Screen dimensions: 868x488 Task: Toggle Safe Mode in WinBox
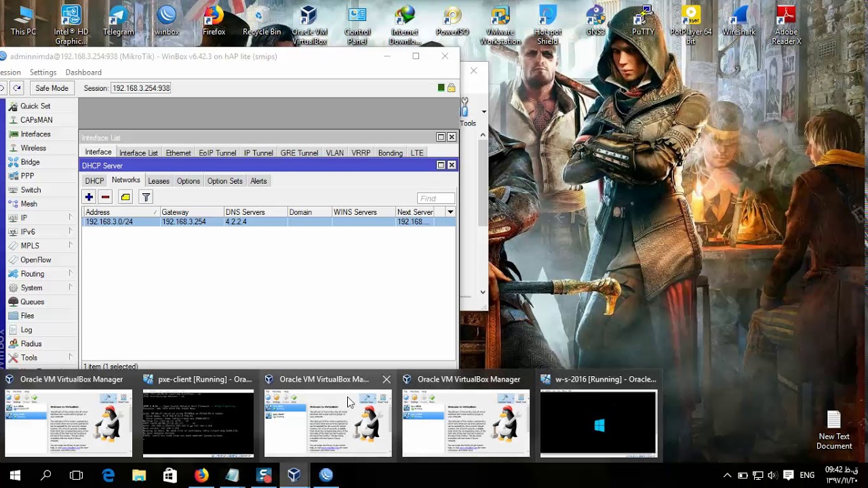point(52,88)
